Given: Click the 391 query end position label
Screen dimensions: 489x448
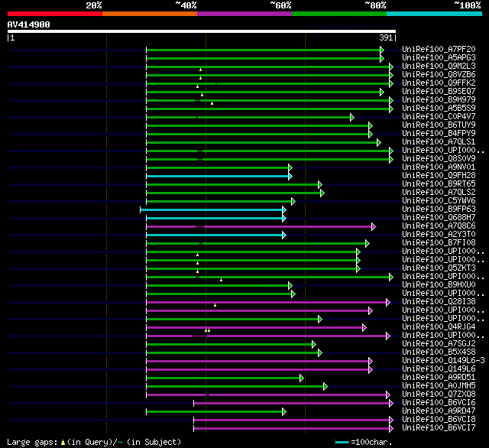Looking at the screenshot, I should coord(386,37).
